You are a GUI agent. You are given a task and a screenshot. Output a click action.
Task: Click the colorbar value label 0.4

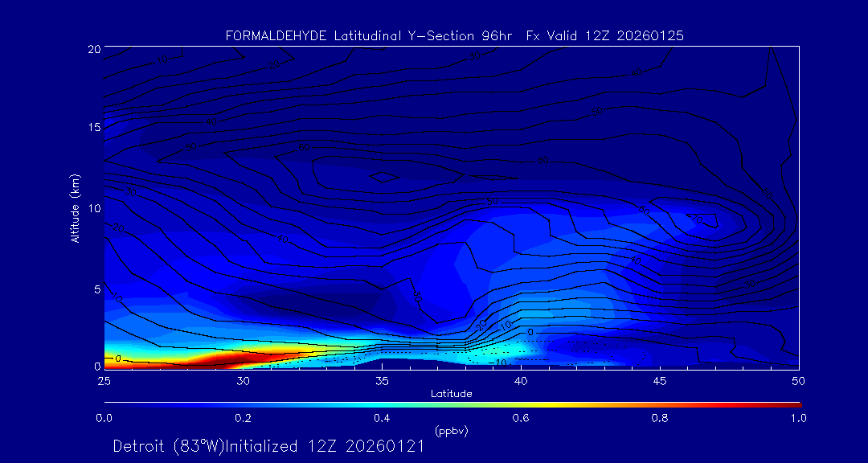pyautogui.click(x=382, y=418)
